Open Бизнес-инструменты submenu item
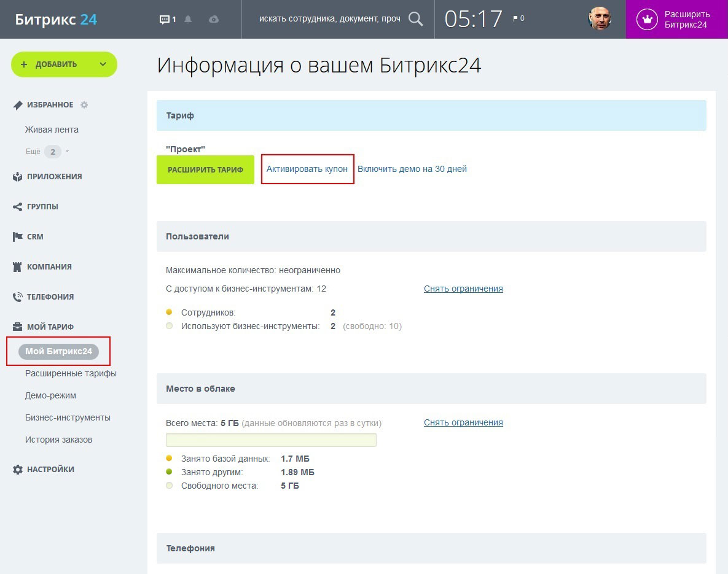The height and width of the screenshot is (574, 728). click(68, 417)
